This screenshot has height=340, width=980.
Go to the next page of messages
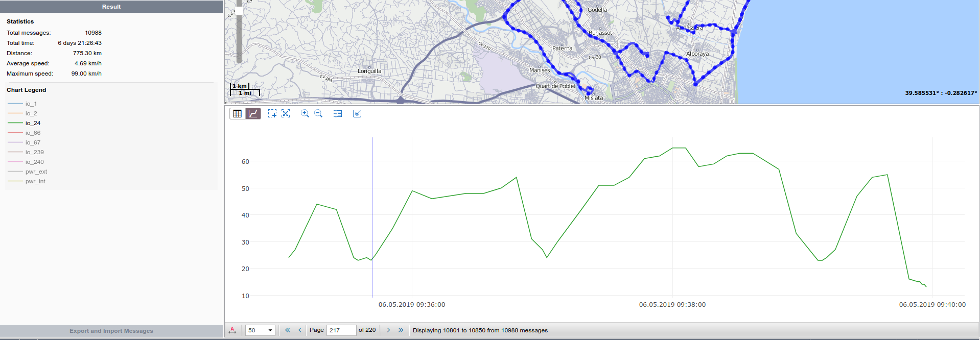[x=388, y=330]
